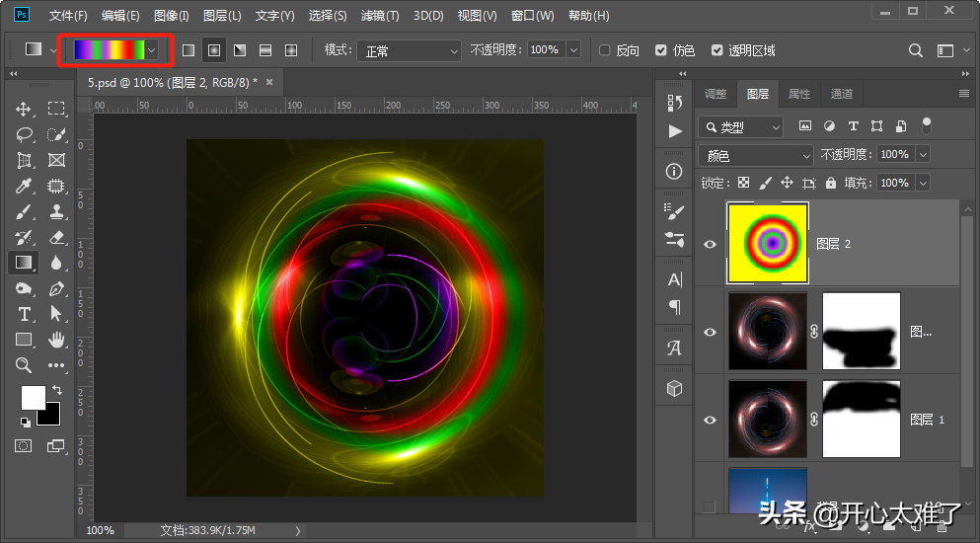Select the layer mask thumbnail of 图层 1
This screenshot has height=543, width=980.
[862, 420]
